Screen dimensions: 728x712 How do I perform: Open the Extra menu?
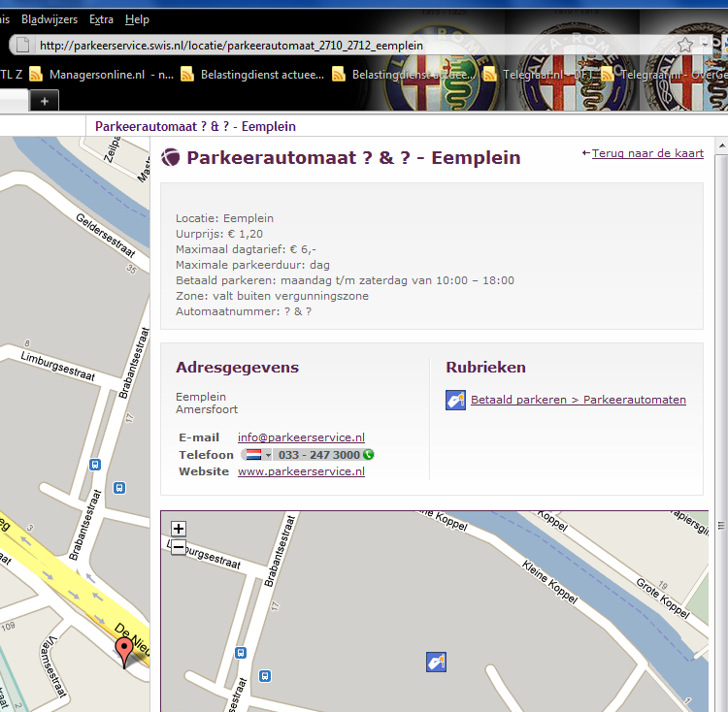101,19
